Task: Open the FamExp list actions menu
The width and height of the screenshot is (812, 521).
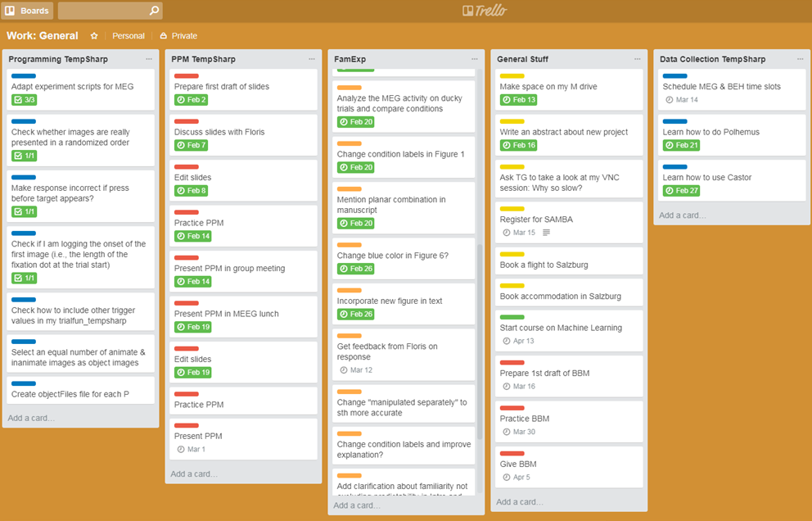Action: [x=475, y=59]
